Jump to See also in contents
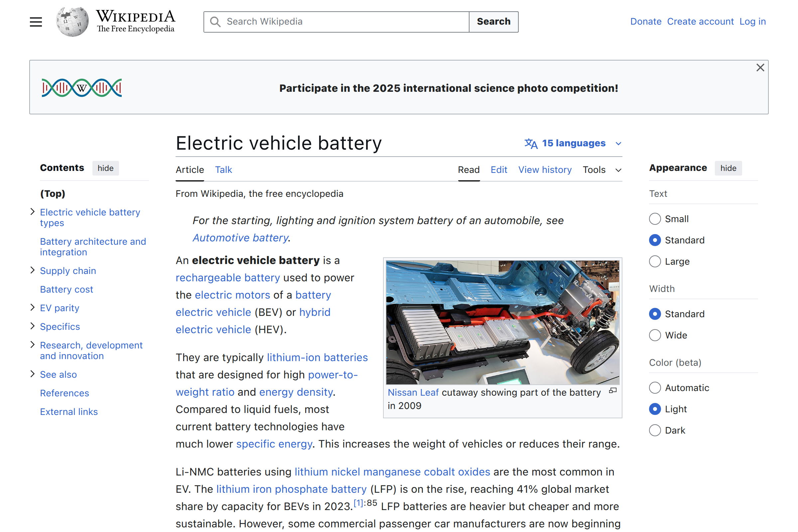 click(x=59, y=375)
